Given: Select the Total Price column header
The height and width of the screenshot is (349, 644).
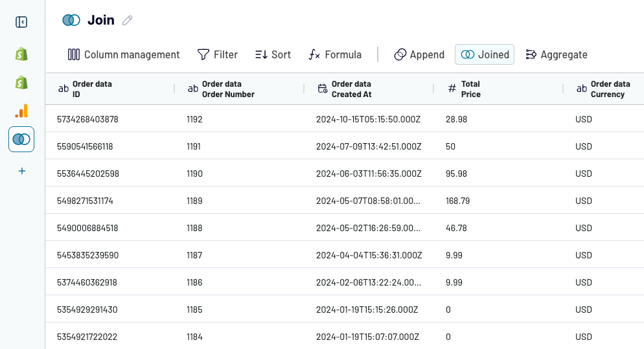Looking at the screenshot, I should click(499, 89).
